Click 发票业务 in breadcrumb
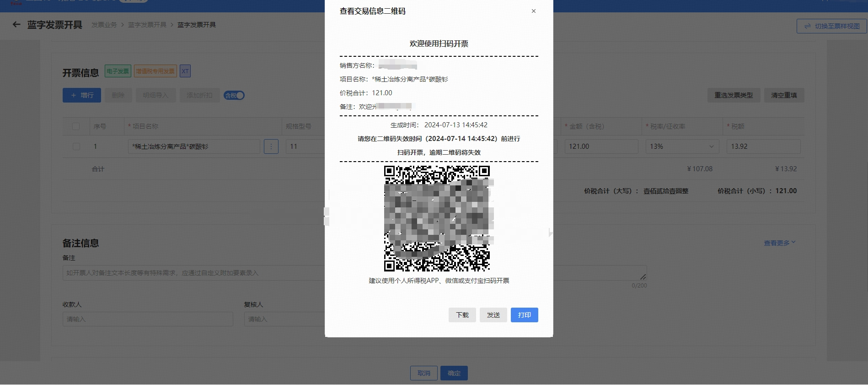This screenshot has width=868, height=385. click(x=104, y=25)
